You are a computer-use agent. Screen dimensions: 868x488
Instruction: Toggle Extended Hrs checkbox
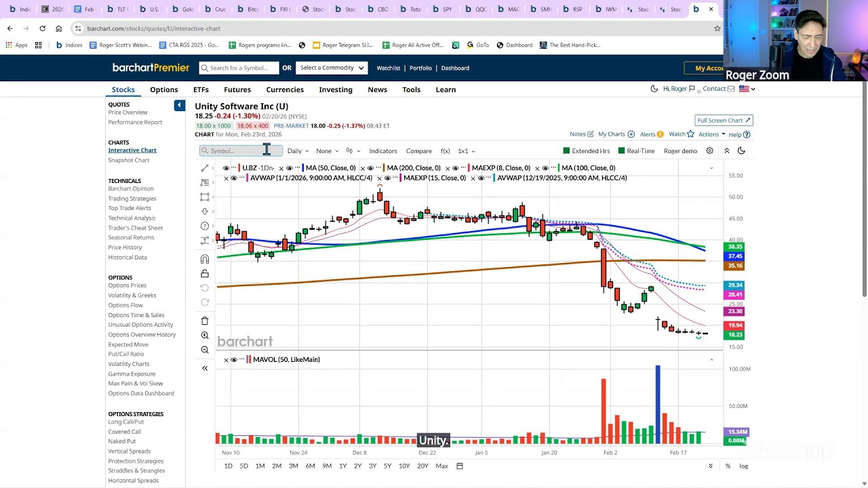pos(566,150)
